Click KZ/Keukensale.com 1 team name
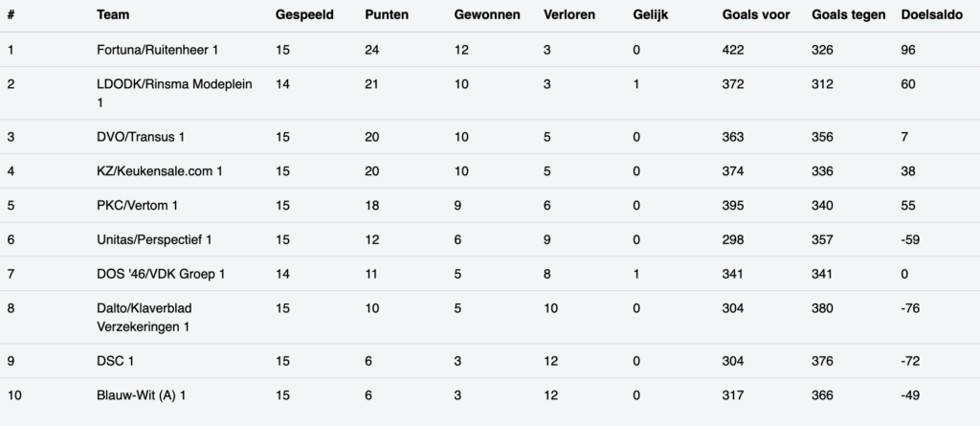The image size is (980, 426). click(x=160, y=171)
